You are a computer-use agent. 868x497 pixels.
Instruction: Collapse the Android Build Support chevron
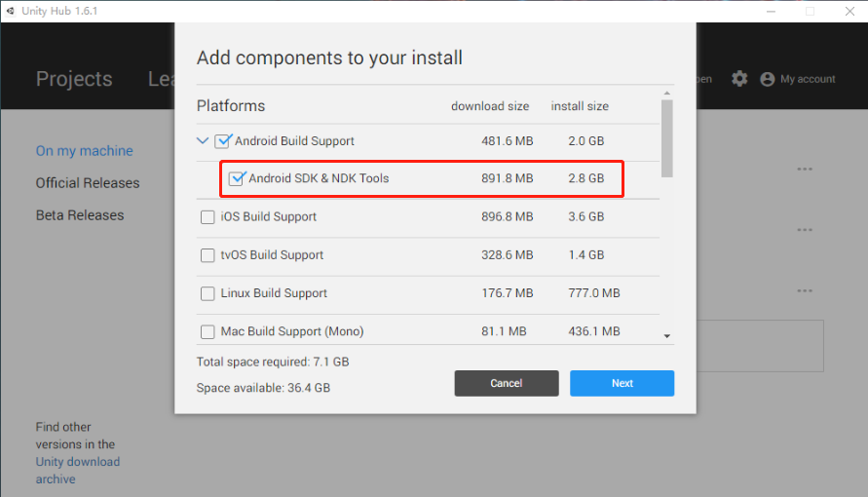[x=203, y=140]
